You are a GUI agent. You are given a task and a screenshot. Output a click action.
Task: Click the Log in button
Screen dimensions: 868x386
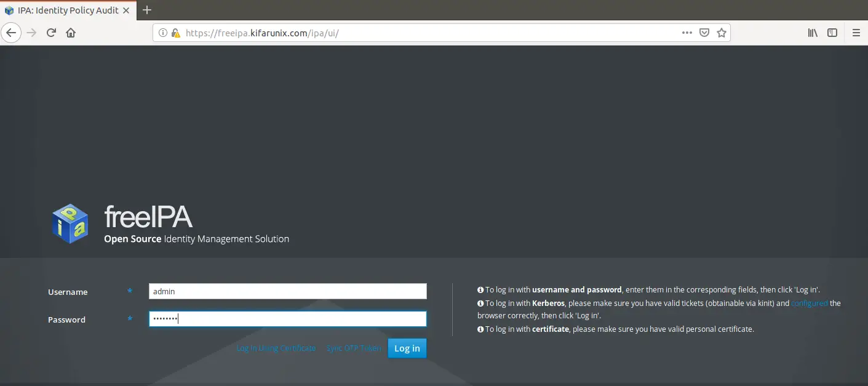coord(407,348)
